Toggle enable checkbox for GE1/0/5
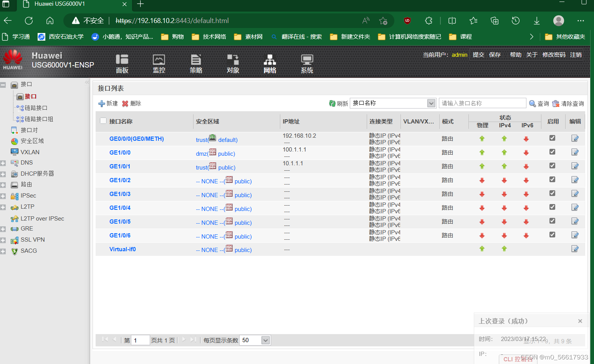Viewport: 594px width, 364px height. (552, 221)
